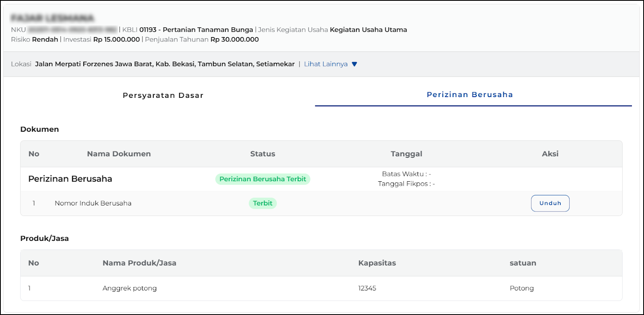
Task: Click the 12345 capacity value
Action: pos(367,288)
